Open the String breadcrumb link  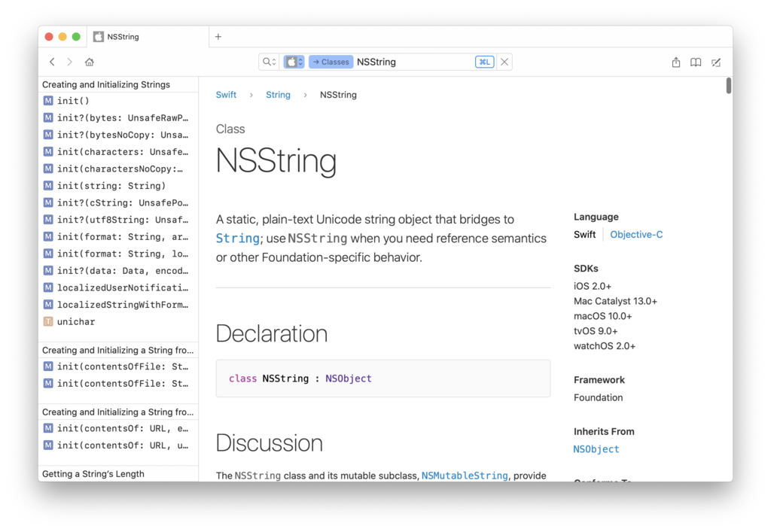click(x=278, y=95)
